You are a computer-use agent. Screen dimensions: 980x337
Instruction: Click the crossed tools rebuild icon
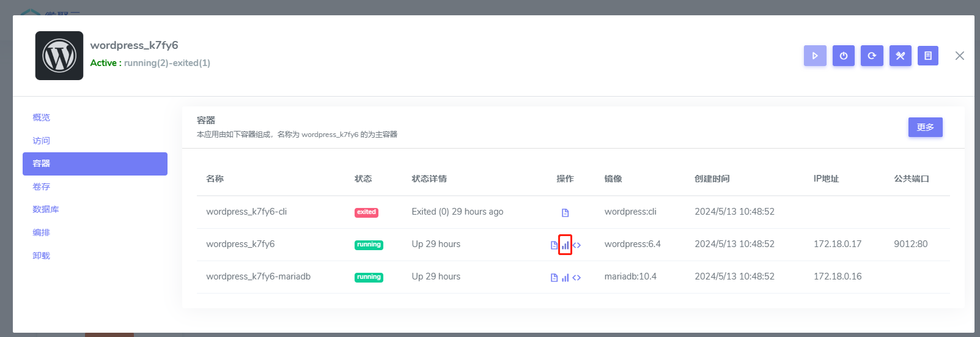click(900, 56)
